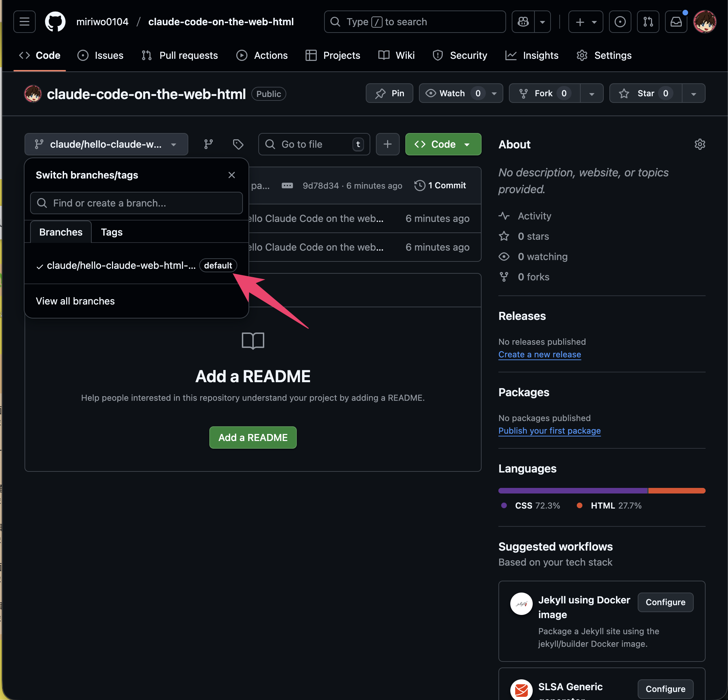Expand Star lists dropdown arrow
This screenshot has width=728, height=700.
coord(693,93)
